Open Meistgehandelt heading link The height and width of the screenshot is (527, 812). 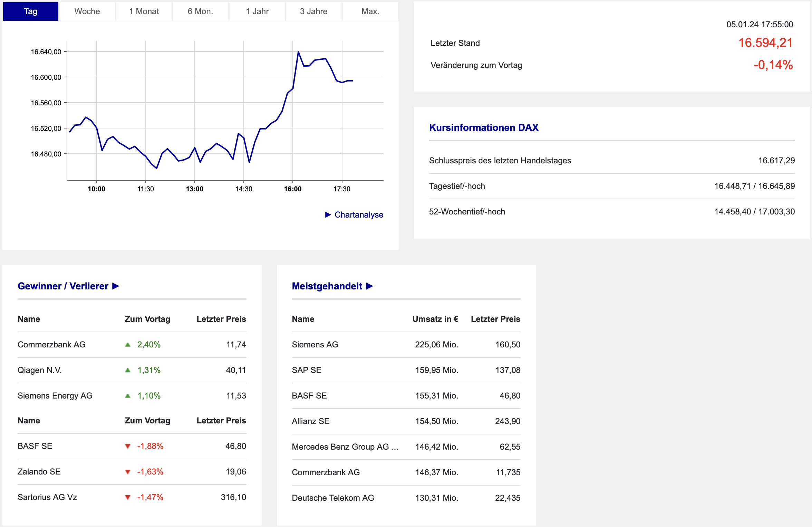pos(327,286)
